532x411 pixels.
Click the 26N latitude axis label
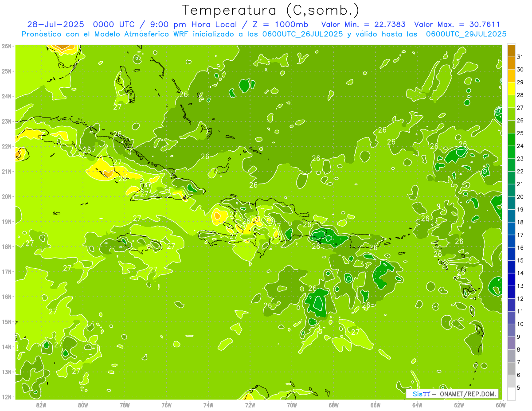click(7, 46)
